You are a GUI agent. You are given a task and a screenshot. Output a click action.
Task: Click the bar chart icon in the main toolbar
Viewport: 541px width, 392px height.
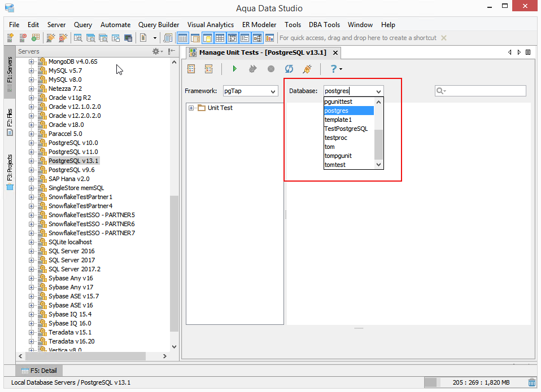pos(269,38)
